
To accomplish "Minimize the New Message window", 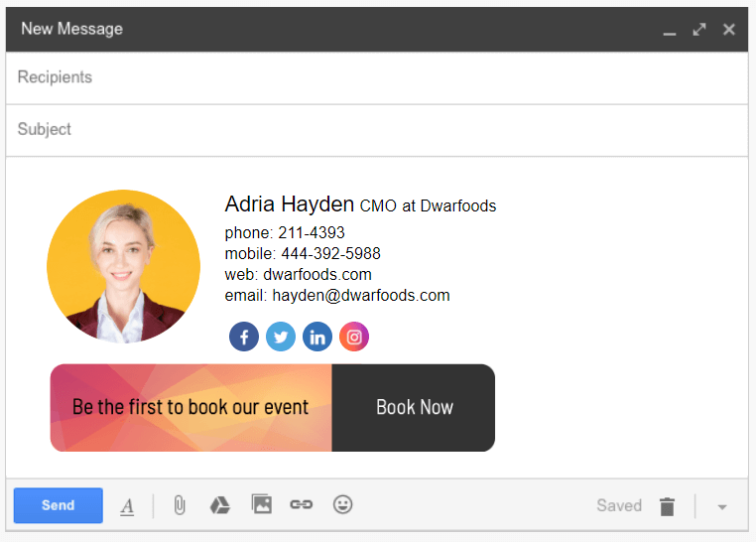I will click(670, 34).
